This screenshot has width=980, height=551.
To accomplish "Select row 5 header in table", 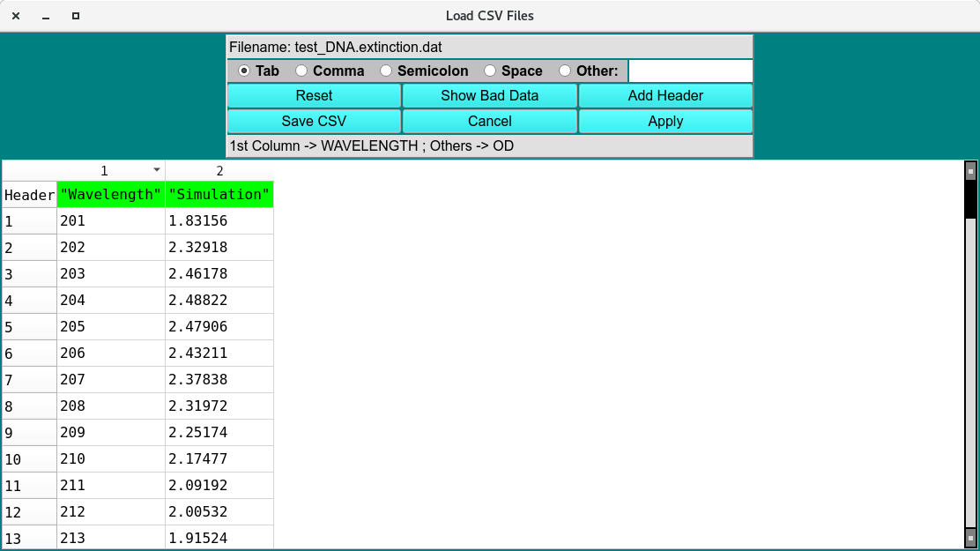I will [29, 327].
